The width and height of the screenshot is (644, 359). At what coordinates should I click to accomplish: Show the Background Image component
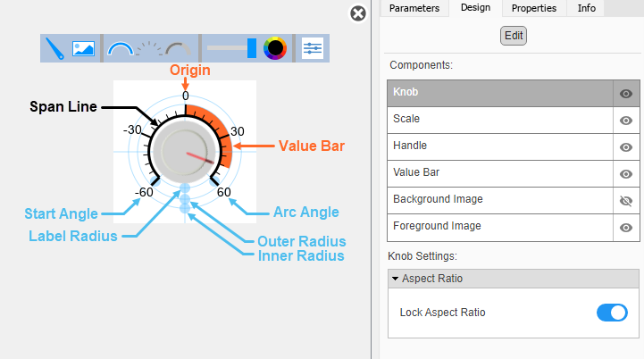(x=625, y=201)
